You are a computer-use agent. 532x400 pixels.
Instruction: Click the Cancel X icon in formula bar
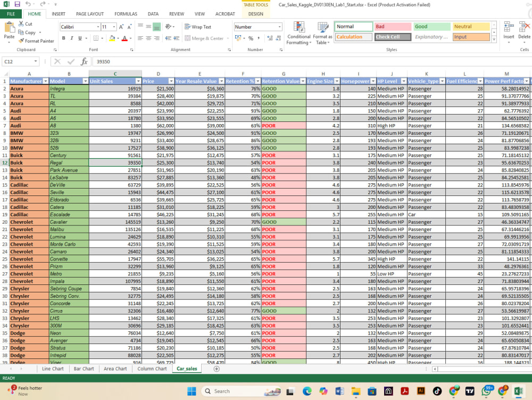(57, 61)
